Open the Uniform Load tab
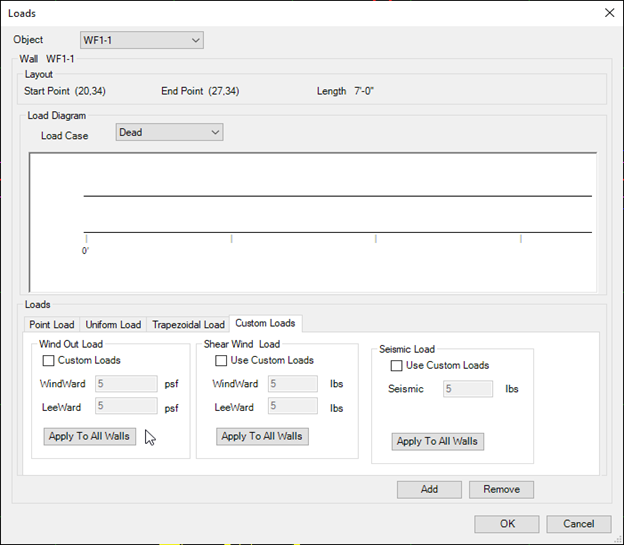The width and height of the screenshot is (624, 545). [x=113, y=324]
